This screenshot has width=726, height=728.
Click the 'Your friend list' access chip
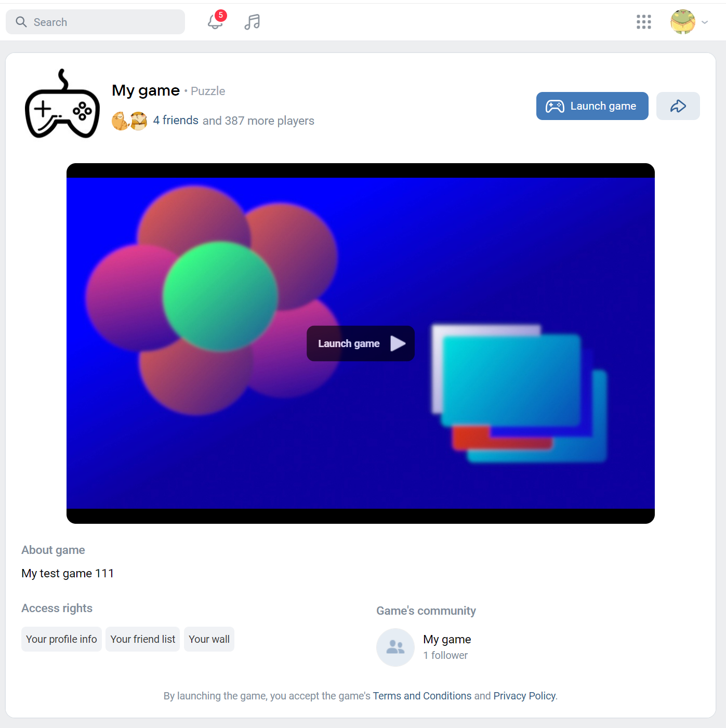(x=143, y=639)
